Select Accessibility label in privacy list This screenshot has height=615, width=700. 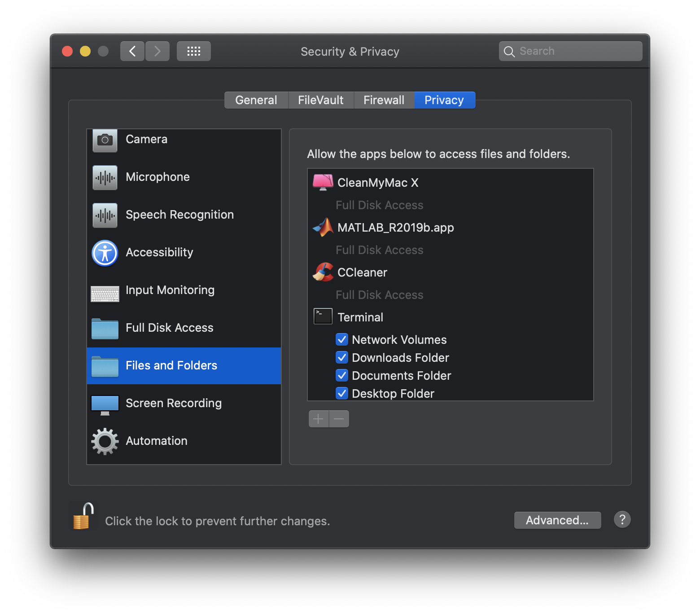[160, 253]
